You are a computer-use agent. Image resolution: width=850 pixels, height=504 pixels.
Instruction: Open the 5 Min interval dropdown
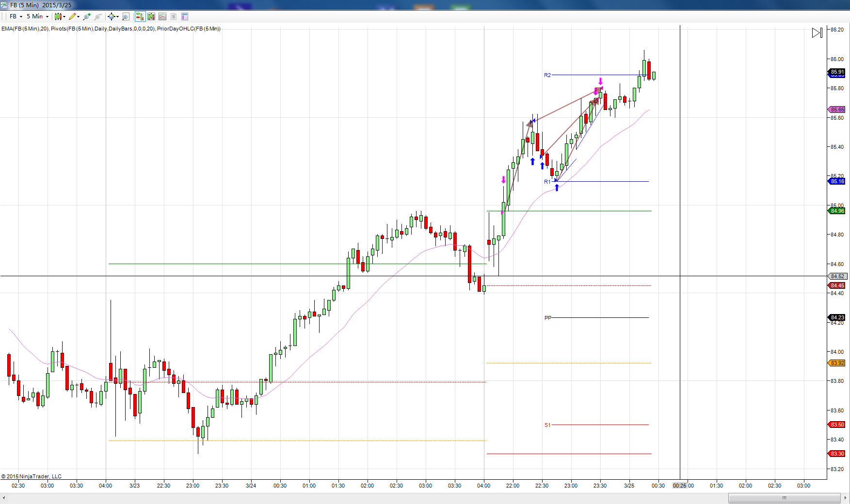(37, 16)
